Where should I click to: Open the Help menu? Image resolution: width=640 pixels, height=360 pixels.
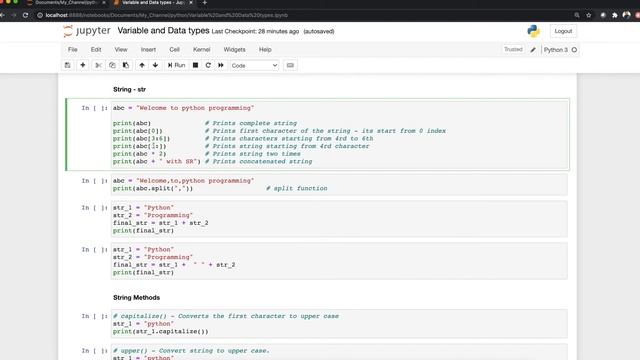click(265, 49)
